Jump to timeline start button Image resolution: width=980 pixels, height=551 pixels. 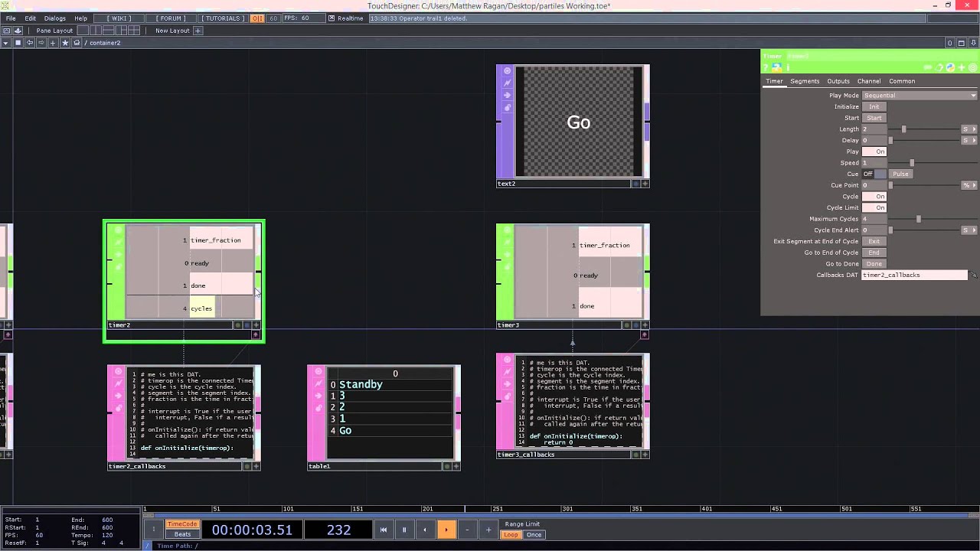click(384, 530)
